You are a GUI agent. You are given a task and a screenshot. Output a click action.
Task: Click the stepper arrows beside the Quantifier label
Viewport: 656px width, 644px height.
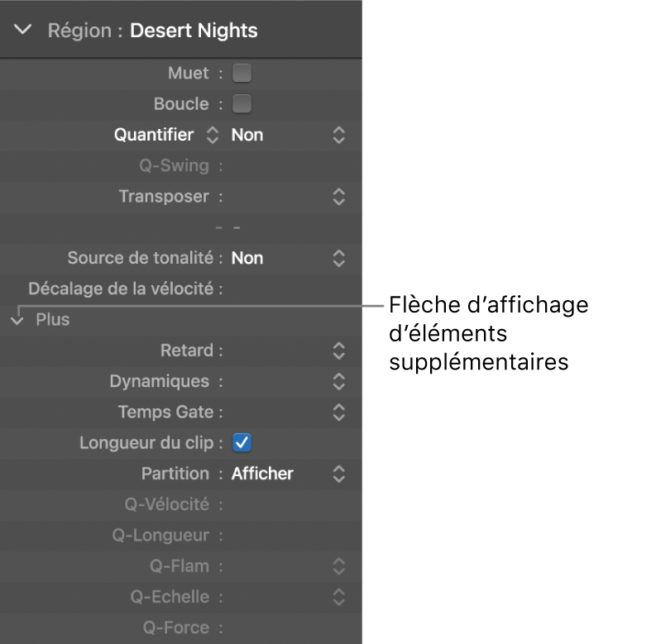212,135
